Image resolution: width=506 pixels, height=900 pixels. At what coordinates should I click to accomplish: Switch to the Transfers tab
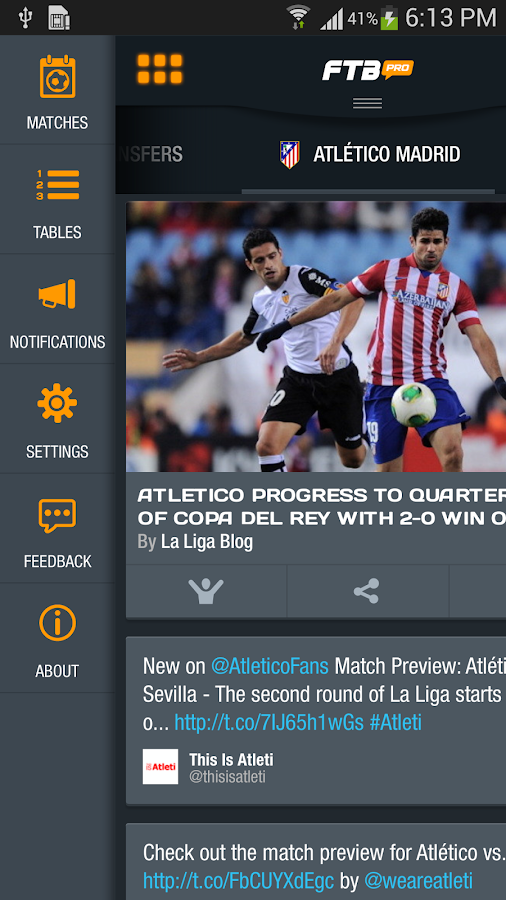coord(149,154)
